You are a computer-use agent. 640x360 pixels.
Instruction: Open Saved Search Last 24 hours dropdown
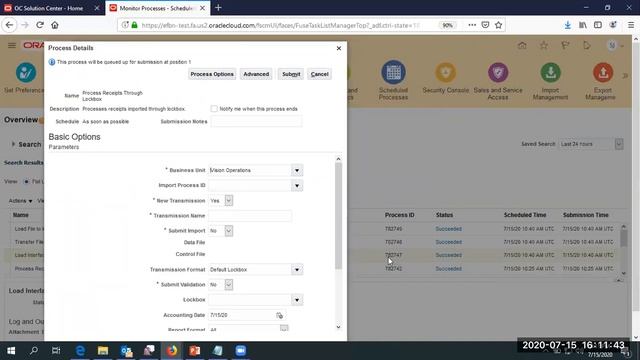point(619,144)
